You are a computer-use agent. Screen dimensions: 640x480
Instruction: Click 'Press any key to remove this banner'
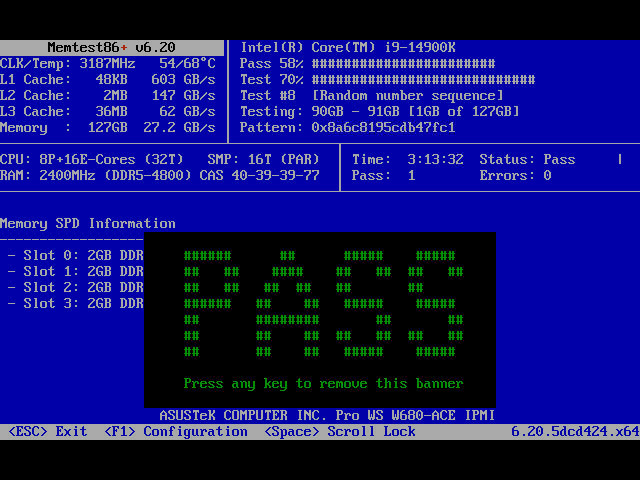[x=323, y=384]
